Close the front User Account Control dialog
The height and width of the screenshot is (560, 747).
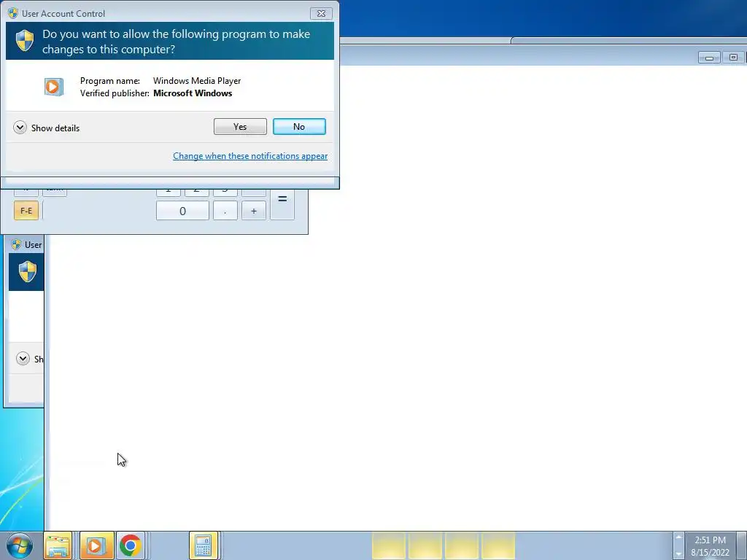(321, 13)
